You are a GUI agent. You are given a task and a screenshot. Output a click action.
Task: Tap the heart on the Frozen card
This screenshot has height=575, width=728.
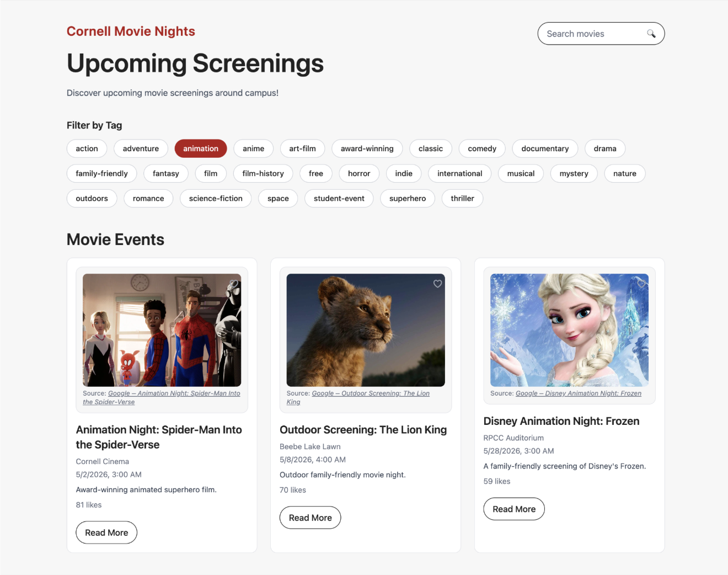pyautogui.click(x=641, y=284)
